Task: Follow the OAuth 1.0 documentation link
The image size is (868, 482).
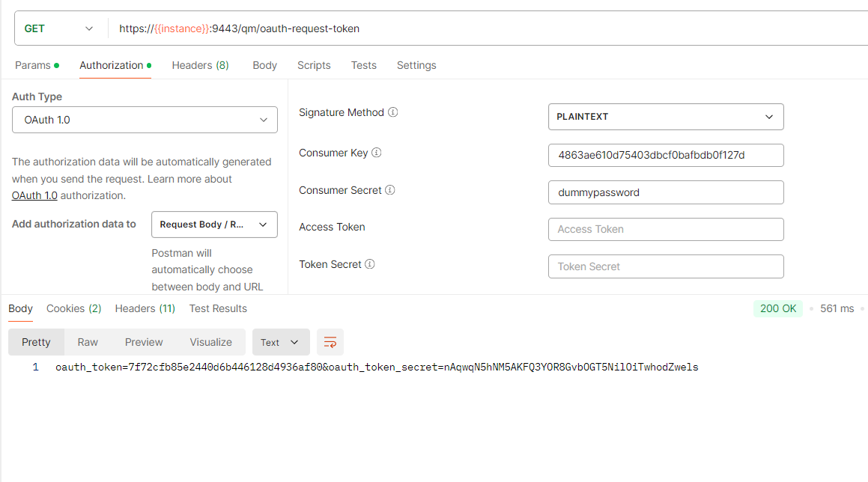Action: [34, 195]
